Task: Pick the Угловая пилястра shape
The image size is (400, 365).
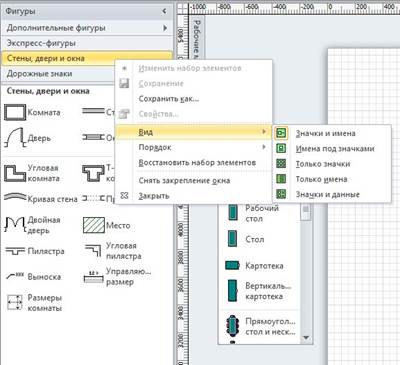Action: click(113, 251)
